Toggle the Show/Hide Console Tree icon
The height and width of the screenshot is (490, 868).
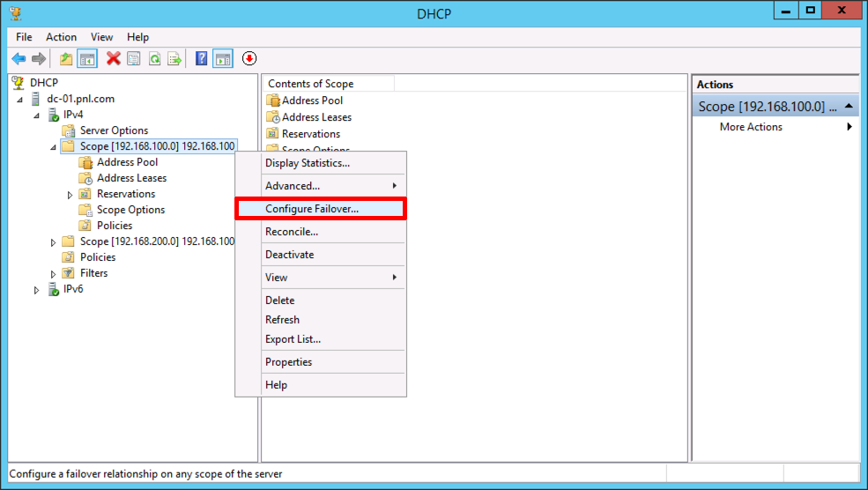pyautogui.click(x=87, y=59)
